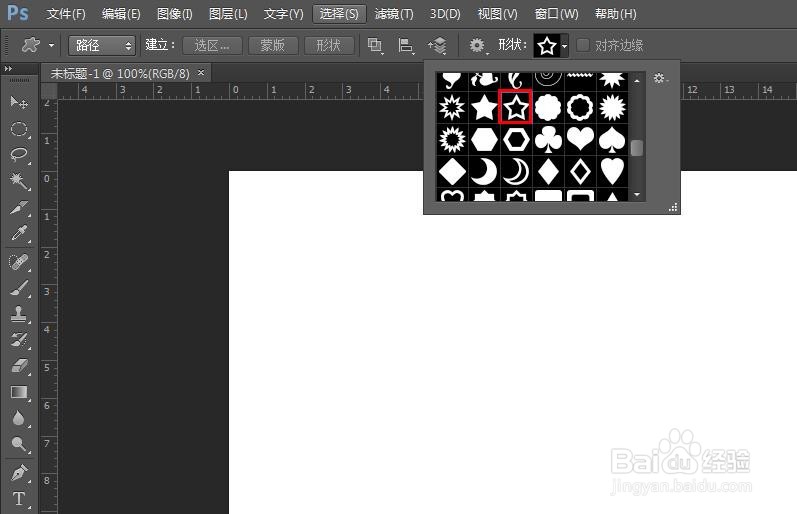Viewport: 797px width, 514px height.
Task: Open the 视图(V) menu
Action: [x=497, y=14]
